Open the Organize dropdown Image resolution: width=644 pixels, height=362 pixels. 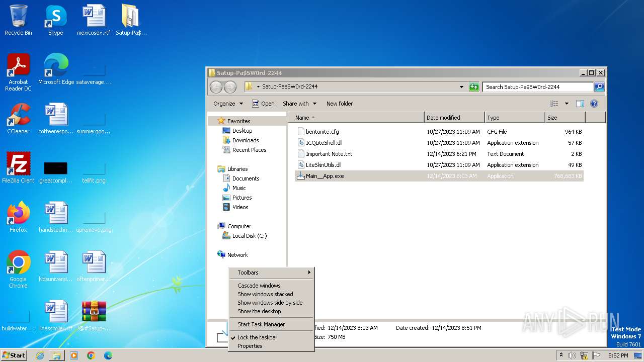[x=228, y=104]
